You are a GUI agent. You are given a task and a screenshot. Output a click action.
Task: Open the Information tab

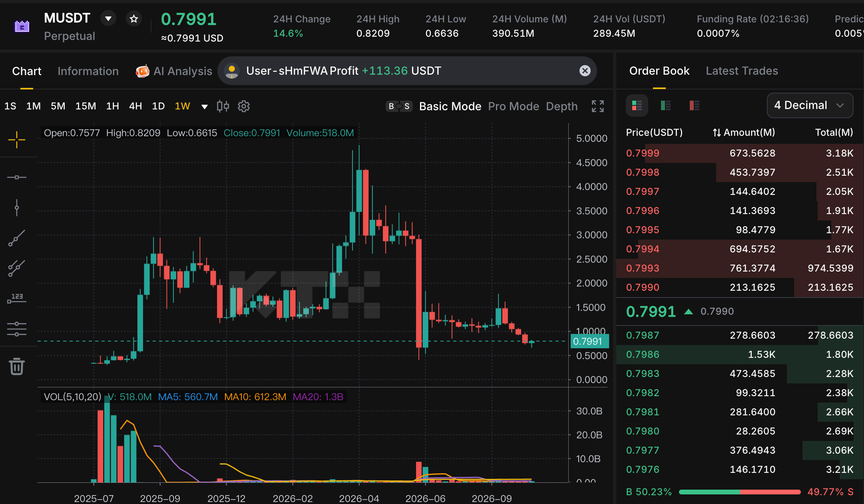(x=88, y=71)
